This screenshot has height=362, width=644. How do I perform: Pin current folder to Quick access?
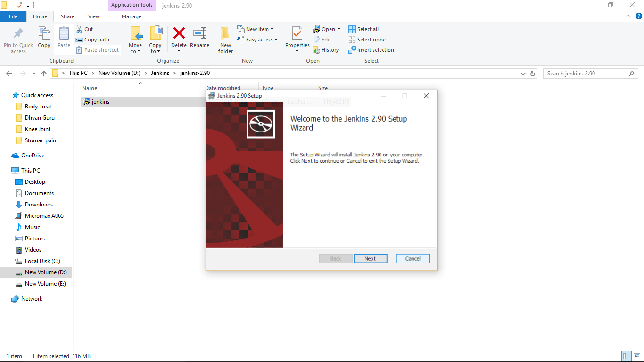pyautogui.click(x=18, y=40)
